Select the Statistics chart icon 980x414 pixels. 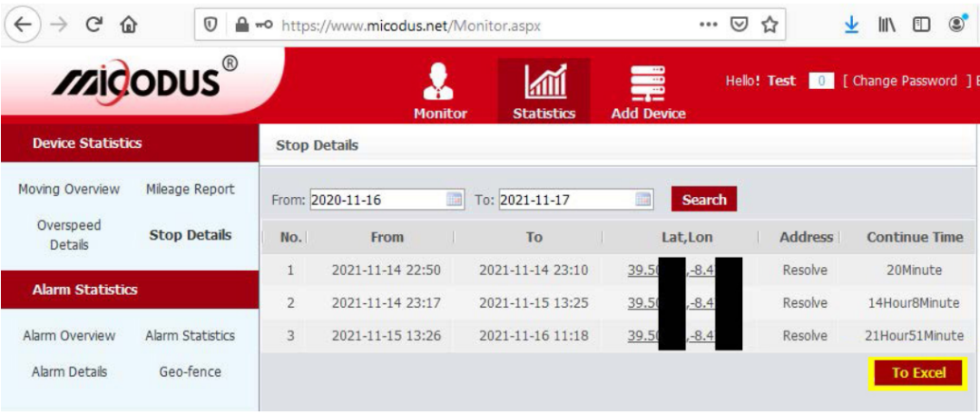[544, 82]
